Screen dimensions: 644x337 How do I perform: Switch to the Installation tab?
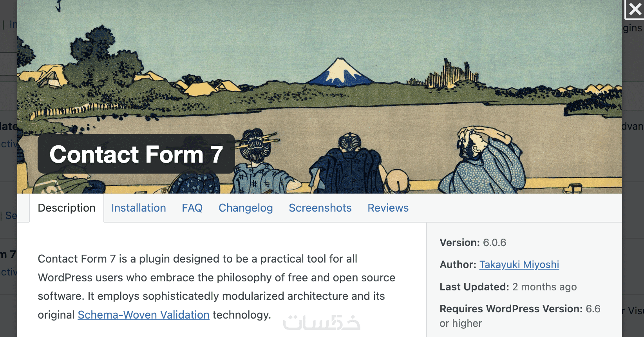[x=139, y=208]
